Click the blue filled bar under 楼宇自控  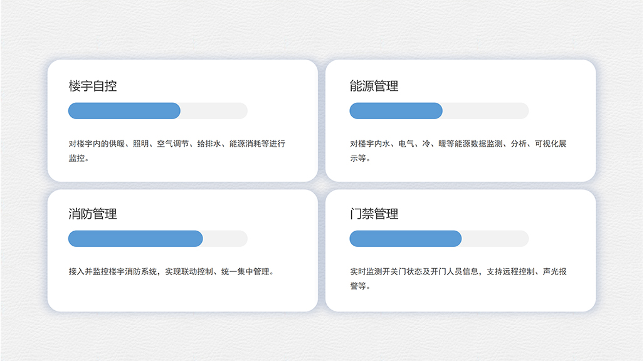click(124, 111)
